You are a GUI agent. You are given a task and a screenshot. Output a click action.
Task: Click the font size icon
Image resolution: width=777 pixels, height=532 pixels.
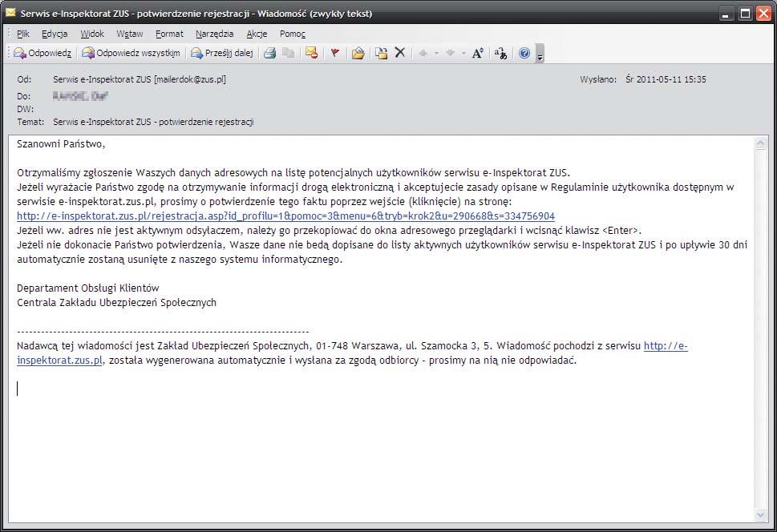(478, 53)
